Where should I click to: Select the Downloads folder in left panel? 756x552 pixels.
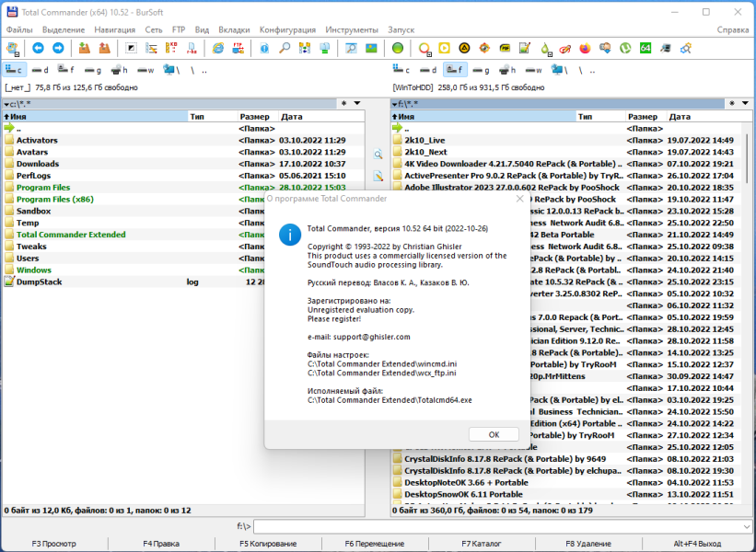(x=183, y=164)
